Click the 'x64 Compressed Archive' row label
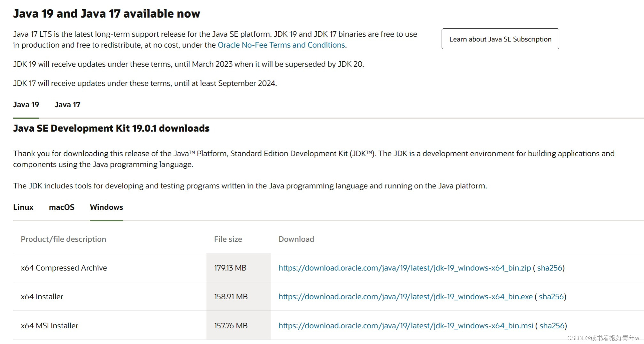The image size is (644, 344). 64,268
